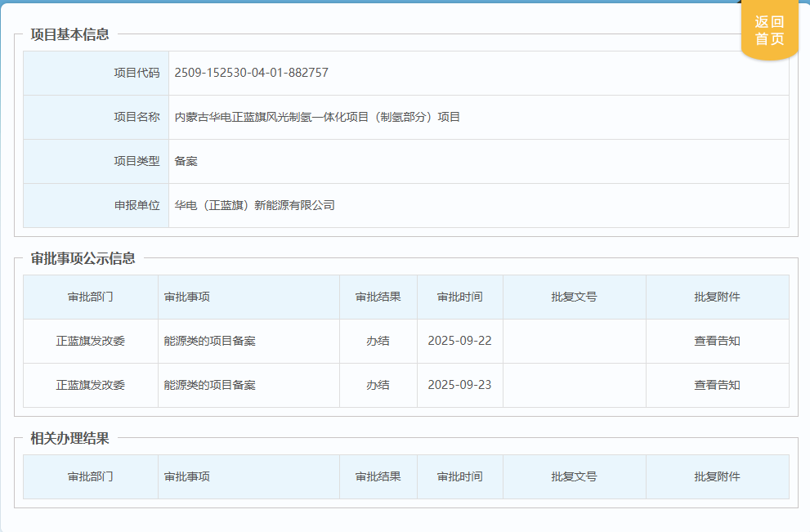Open 查看告知 for the 2025-09-23 approval

[717, 385]
